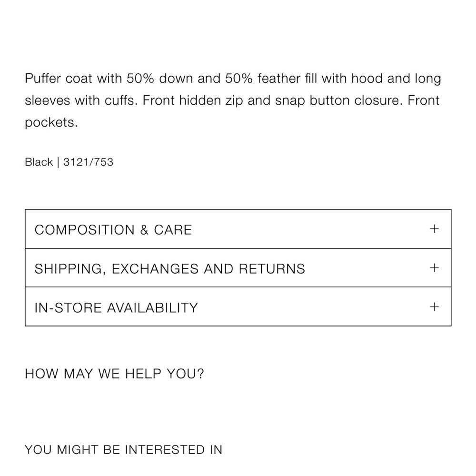
Task: Click 'hood and long' in the description's first line
Action: [396, 79]
